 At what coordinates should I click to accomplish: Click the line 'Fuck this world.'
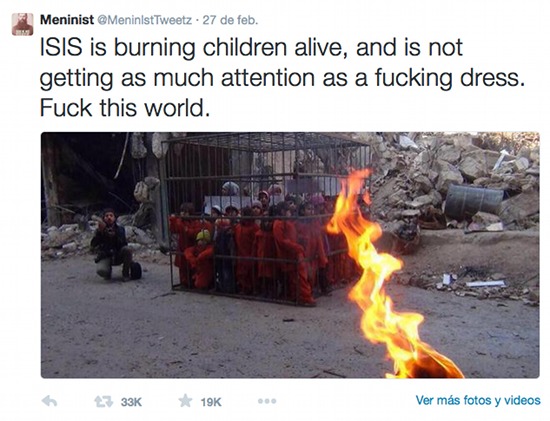pyautogui.click(x=125, y=108)
